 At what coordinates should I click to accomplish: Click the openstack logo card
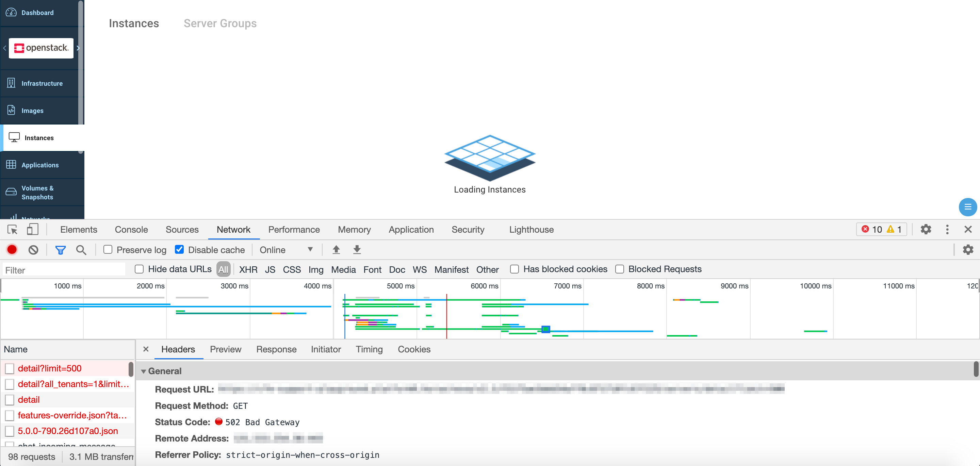pos(41,48)
